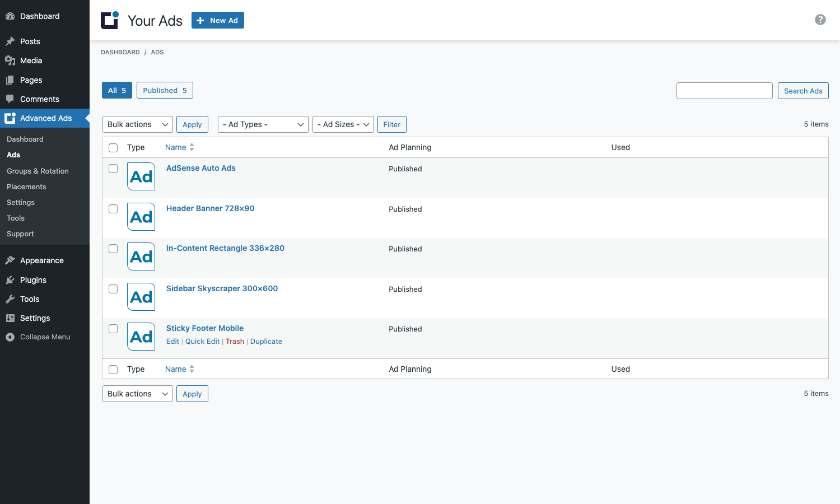Click the Settings sliders icon
Viewport: 840px width, 504px height.
tap(10, 318)
